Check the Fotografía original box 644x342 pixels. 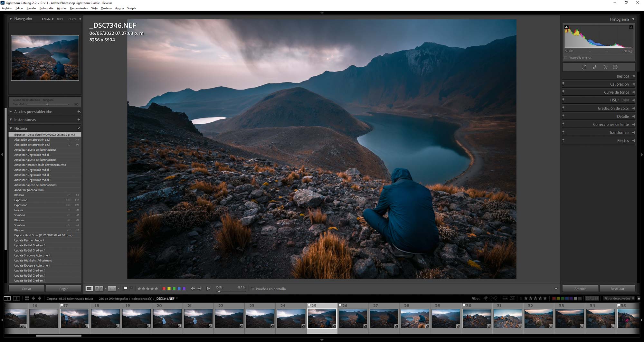point(566,58)
